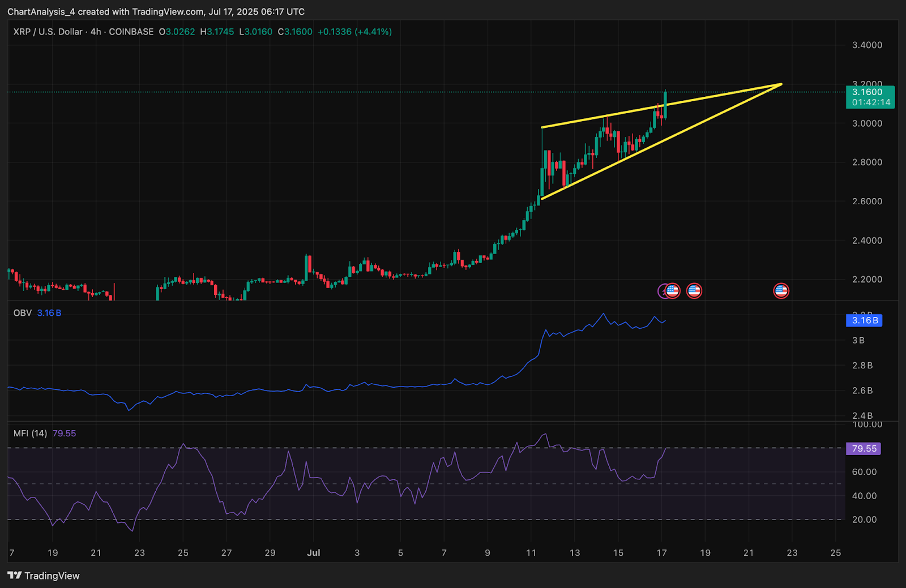Click the OBV legend value 3.16 B
The image size is (906, 588).
pos(49,313)
